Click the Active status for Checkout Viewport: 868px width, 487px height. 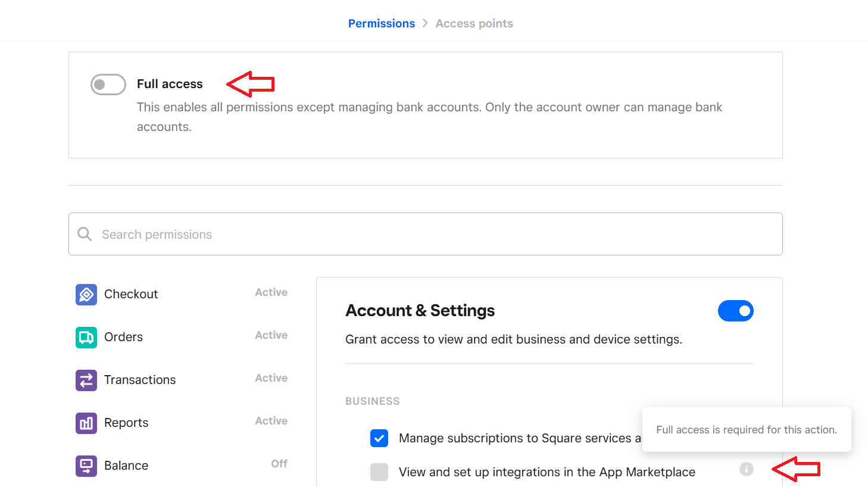tap(271, 292)
